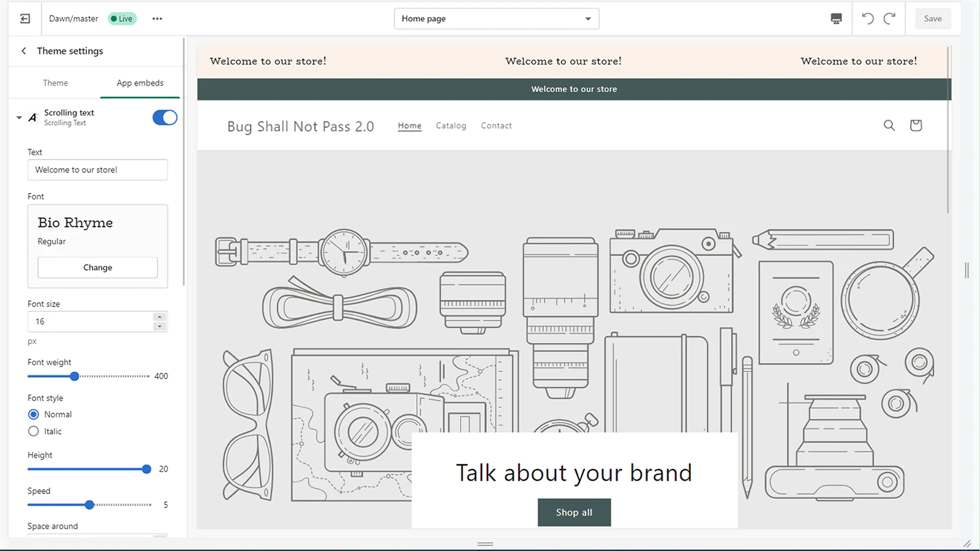Click the Dawn/master theme name
This screenshot has width=980, height=551.
[x=73, y=18]
